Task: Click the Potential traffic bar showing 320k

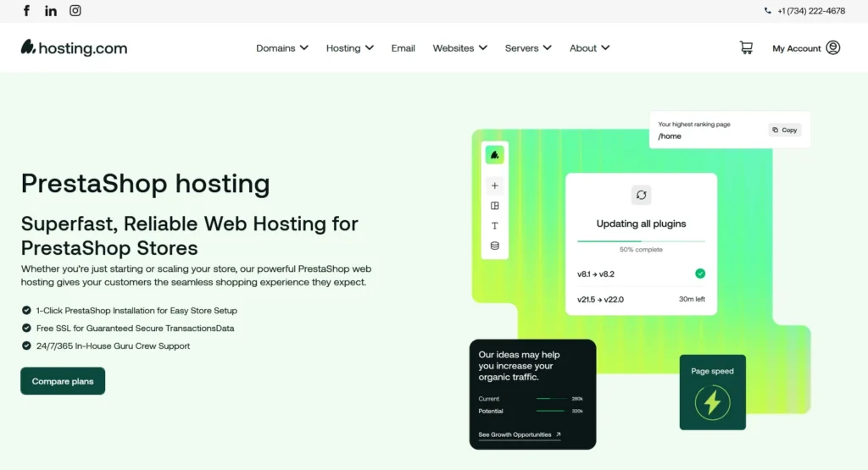Action: click(x=551, y=411)
